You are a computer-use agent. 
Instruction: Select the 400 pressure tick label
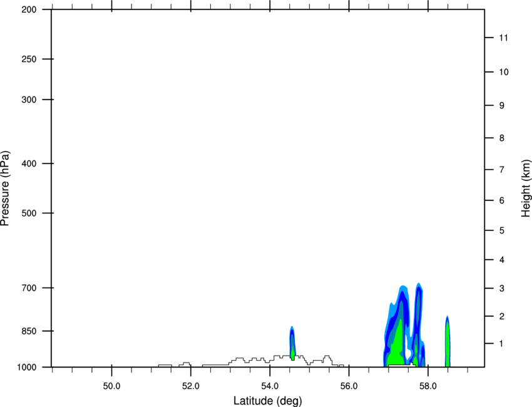[x=29, y=163]
